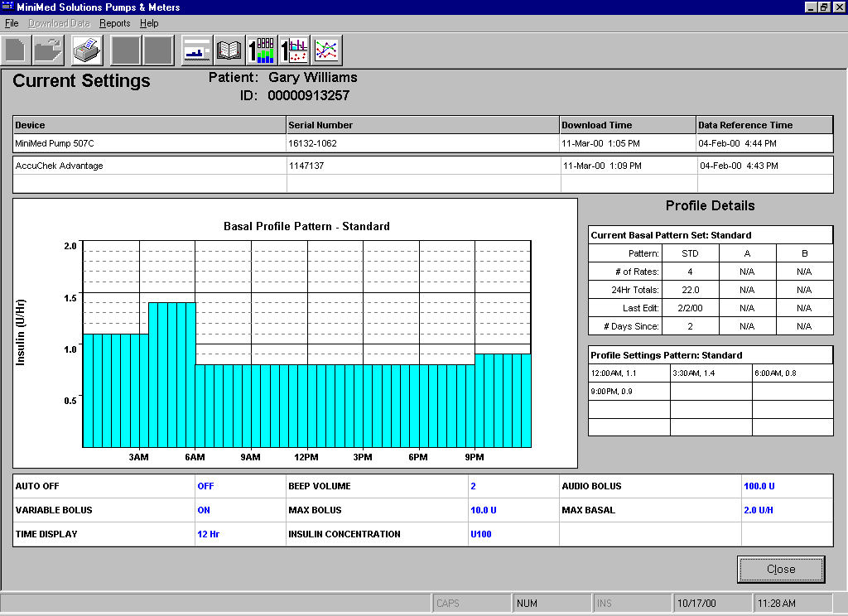Click profile setting 9:00PM, 0.9
The width and height of the screenshot is (848, 616).
612,391
